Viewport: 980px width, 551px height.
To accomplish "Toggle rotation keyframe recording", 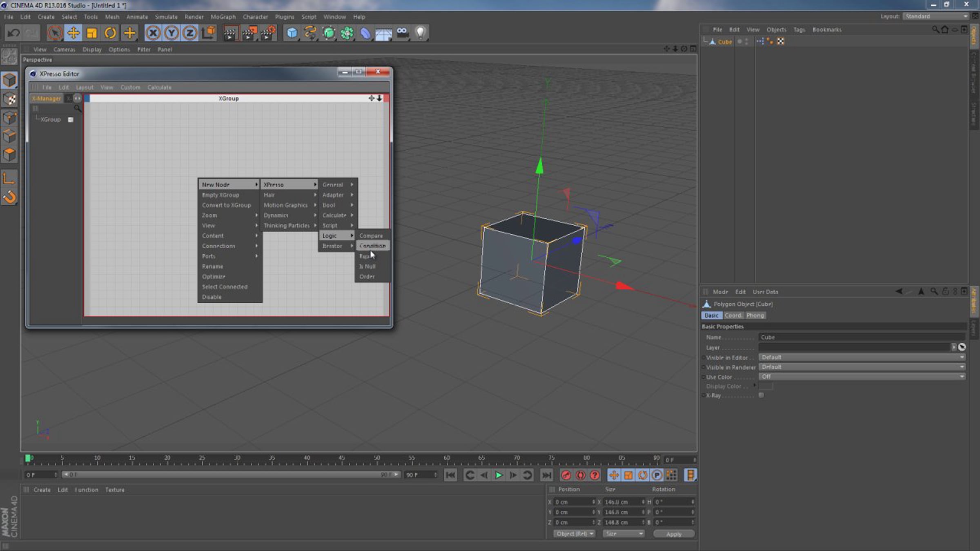I will point(643,475).
